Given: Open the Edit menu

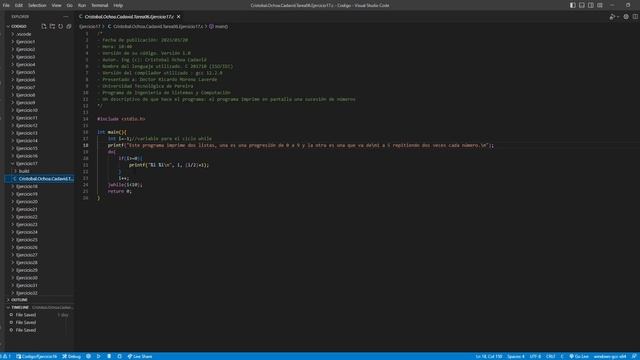Looking at the screenshot, I should 19,5.
